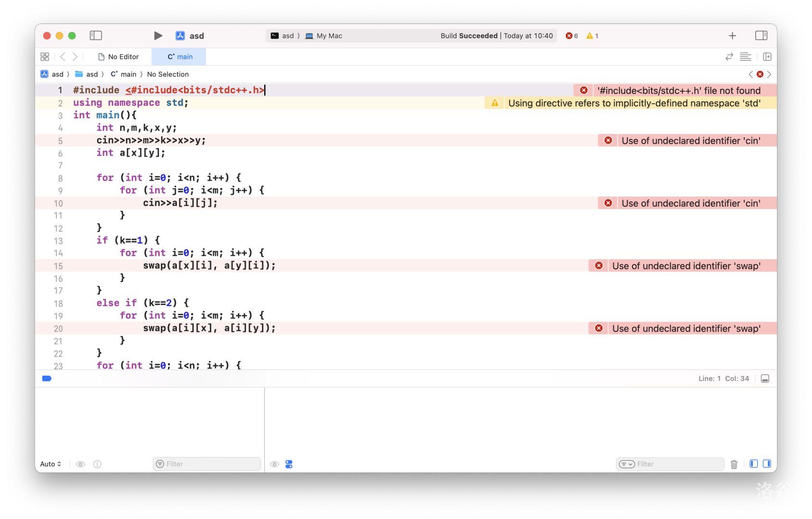The height and width of the screenshot is (519, 812).
Task: Click the red error count indicator
Action: 572,36
